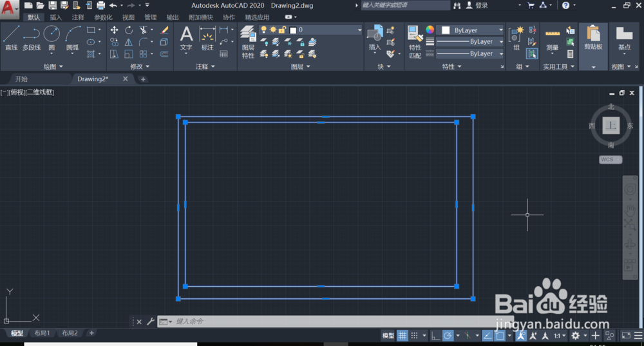This screenshot has width=644, height=346.
Task: Click the calculator icon in utilities panel
Action: tap(570, 54)
